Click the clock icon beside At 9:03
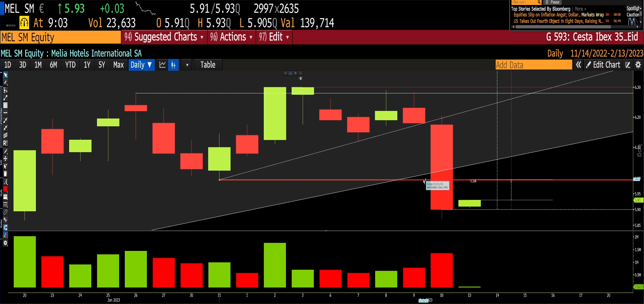 [x=24, y=23]
